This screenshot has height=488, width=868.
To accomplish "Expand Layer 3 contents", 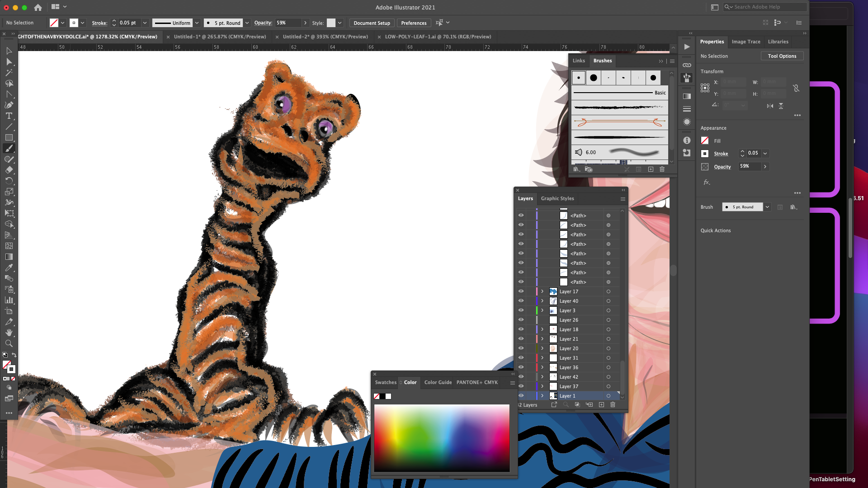I will (x=542, y=310).
